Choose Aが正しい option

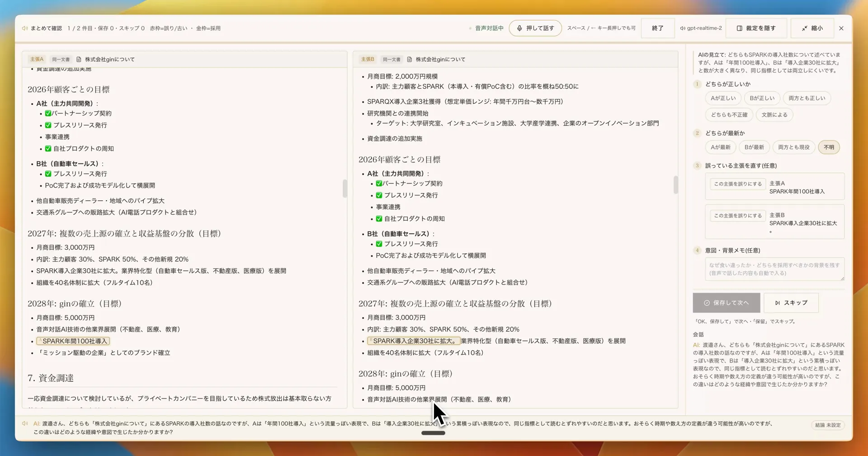[x=723, y=98]
